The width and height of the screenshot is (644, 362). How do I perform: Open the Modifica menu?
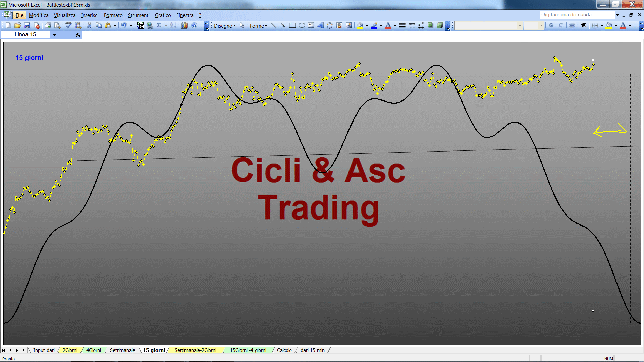[39, 15]
